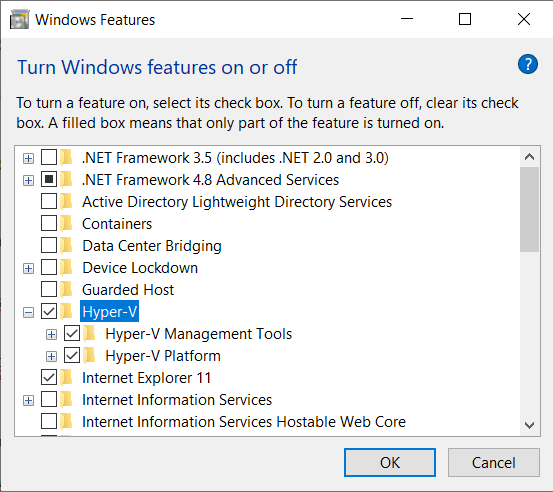Select the Active Directory Lightweight Directory Services item
This screenshot has width=553, height=492.
coord(237,202)
